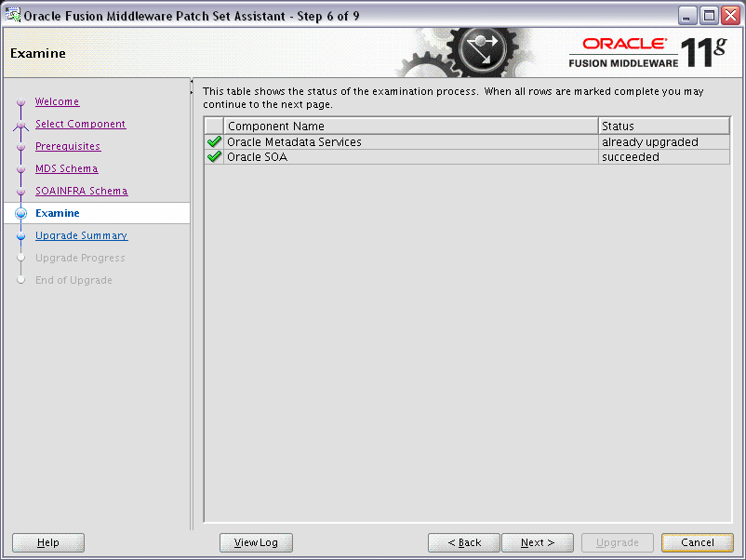This screenshot has width=746, height=560.
Task: Go to the Welcome step link
Action: (x=57, y=101)
